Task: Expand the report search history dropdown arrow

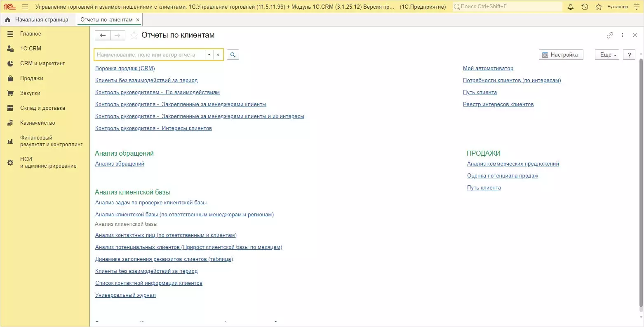Action: [209, 54]
